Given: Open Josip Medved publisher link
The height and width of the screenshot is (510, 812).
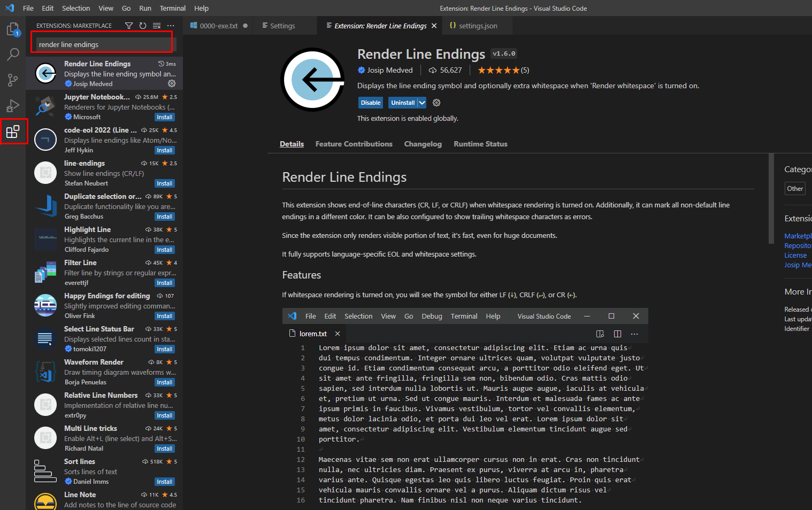Looking at the screenshot, I should (390, 70).
